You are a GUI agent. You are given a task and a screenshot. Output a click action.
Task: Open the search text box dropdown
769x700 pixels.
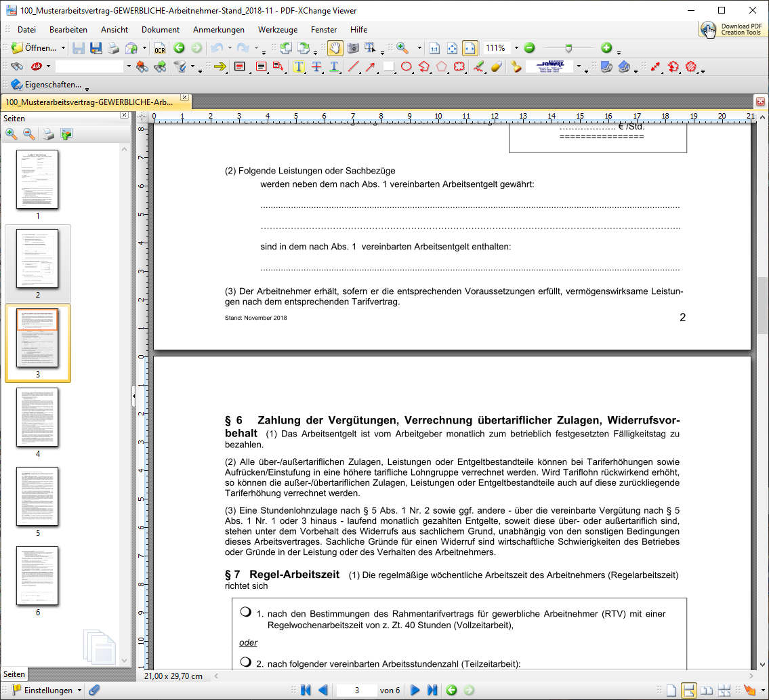pos(129,66)
